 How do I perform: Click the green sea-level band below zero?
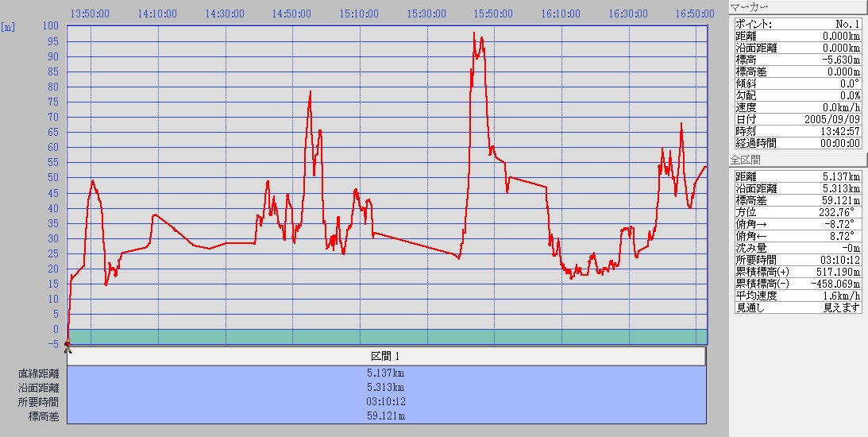click(x=386, y=337)
